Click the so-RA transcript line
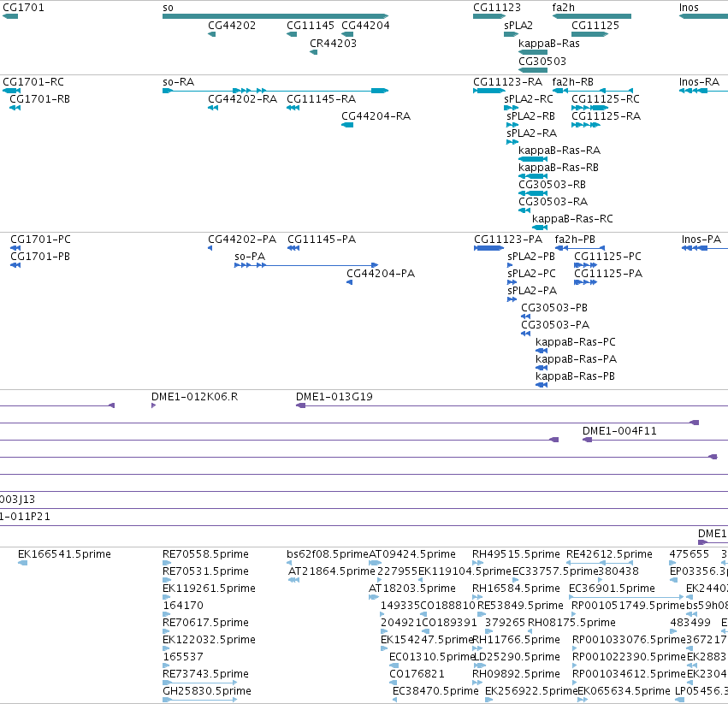Image resolution: width=728 pixels, height=704 pixels. click(275, 91)
